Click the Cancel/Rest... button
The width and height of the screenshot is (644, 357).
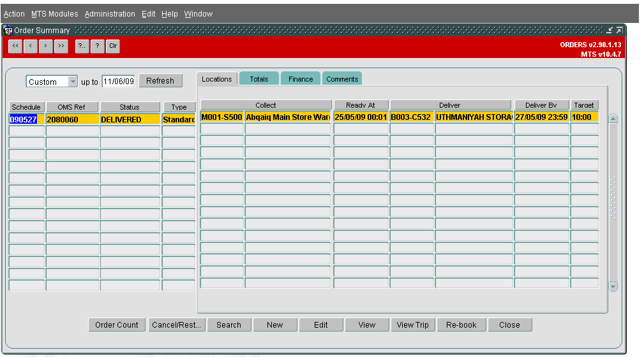[x=177, y=325]
